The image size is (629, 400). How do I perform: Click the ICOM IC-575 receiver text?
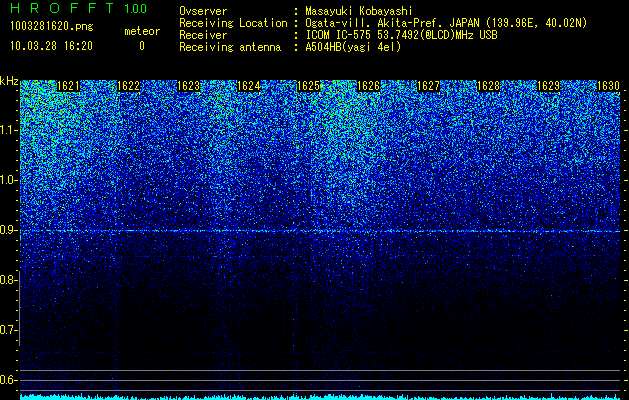(402, 35)
